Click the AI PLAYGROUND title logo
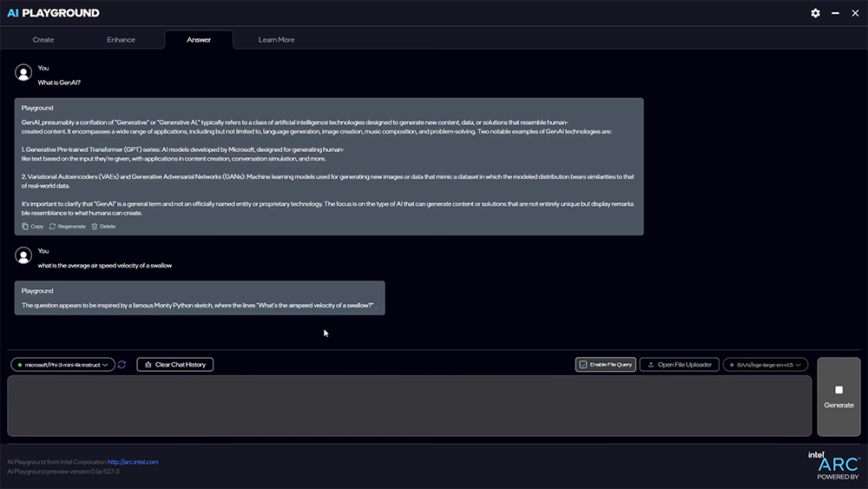868x489 pixels. point(53,13)
